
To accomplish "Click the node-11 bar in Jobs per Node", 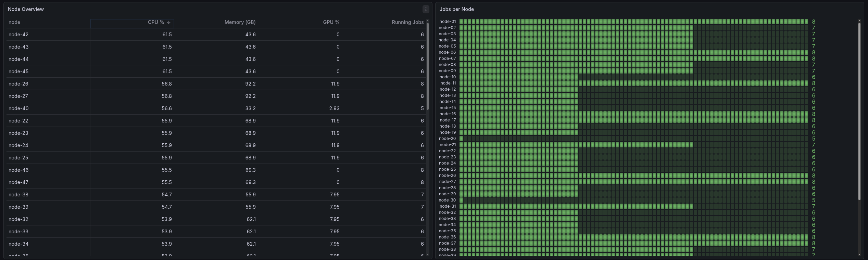I will [634, 83].
